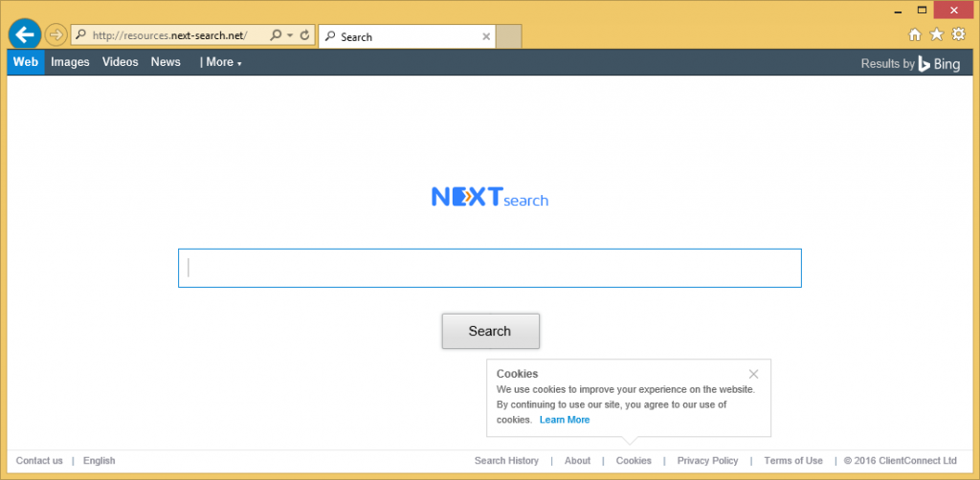Open the Contact us link
980x480 pixels.
pos(39,461)
